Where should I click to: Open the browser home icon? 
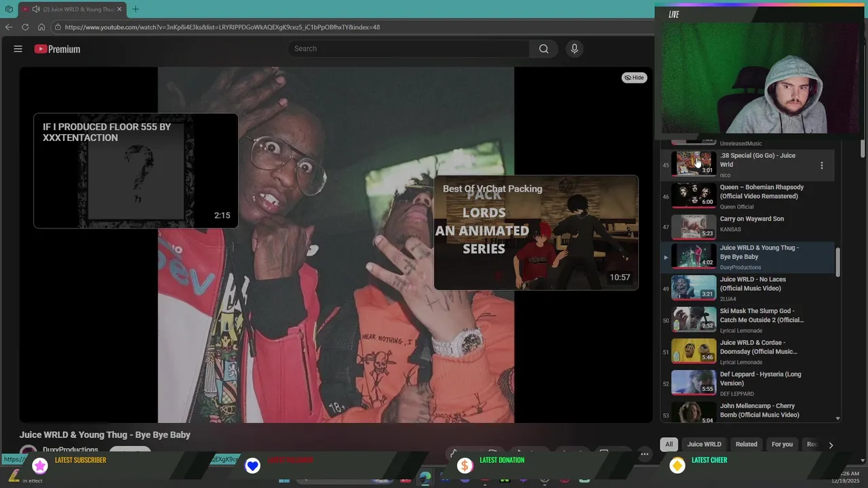pyautogui.click(x=41, y=27)
